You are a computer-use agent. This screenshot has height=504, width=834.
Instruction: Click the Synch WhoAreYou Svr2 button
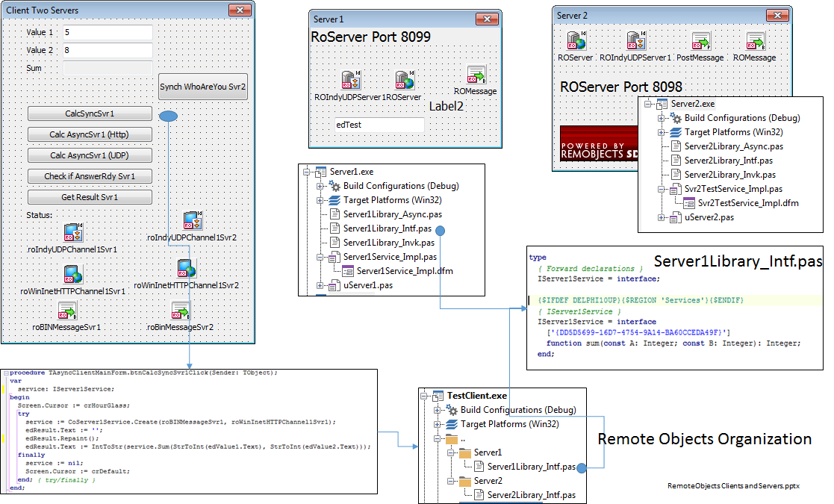202,87
